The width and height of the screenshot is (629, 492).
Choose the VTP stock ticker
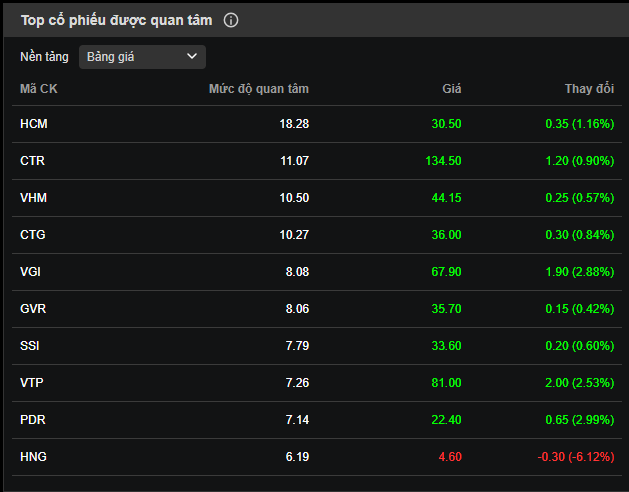32,382
